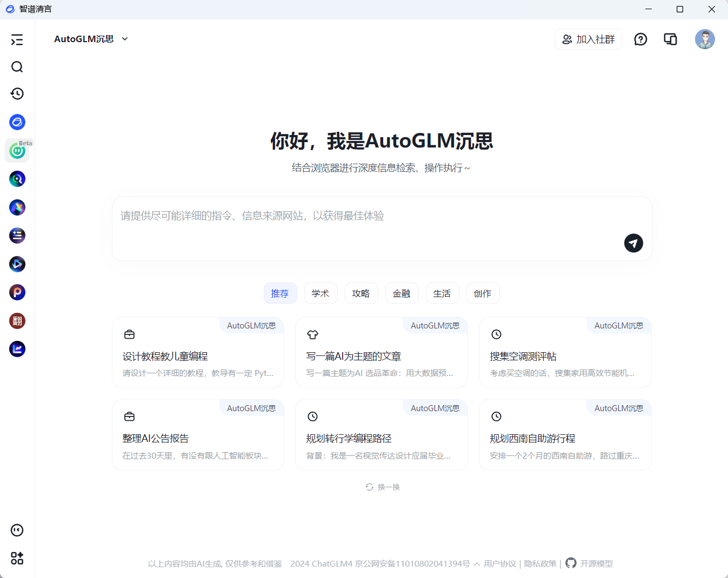This screenshot has width=728, height=578.
Task: Collapse the left sidebar
Action: pyautogui.click(x=17, y=39)
